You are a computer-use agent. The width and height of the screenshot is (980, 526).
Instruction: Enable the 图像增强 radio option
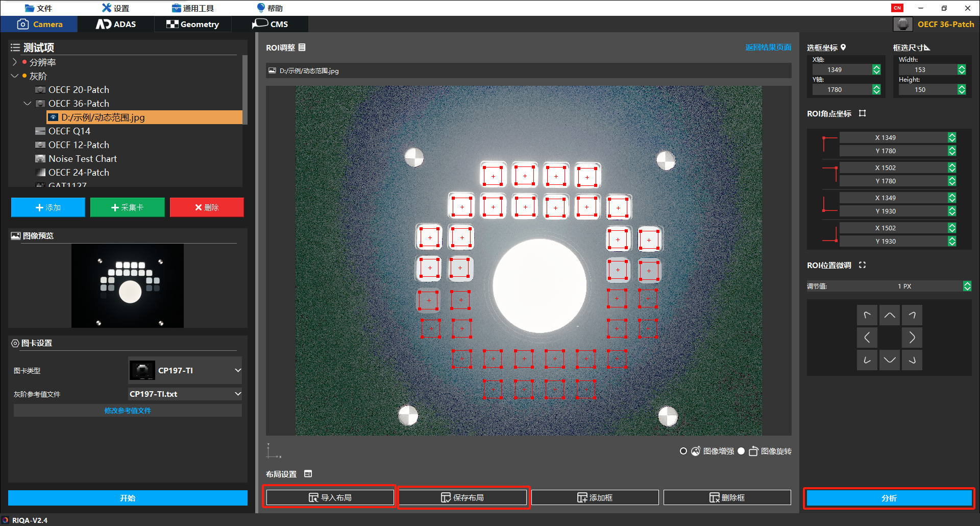(683, 451)
